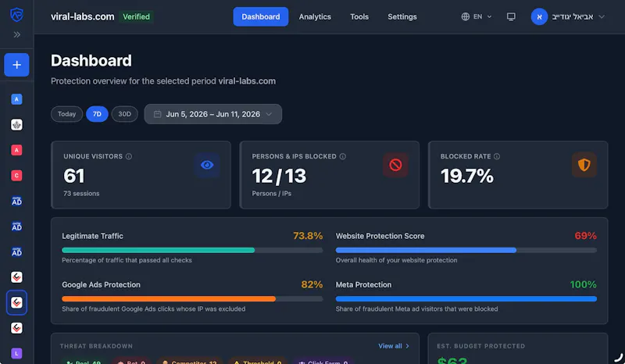Click the 'THREAT BREAKDOWN' label

96,346
